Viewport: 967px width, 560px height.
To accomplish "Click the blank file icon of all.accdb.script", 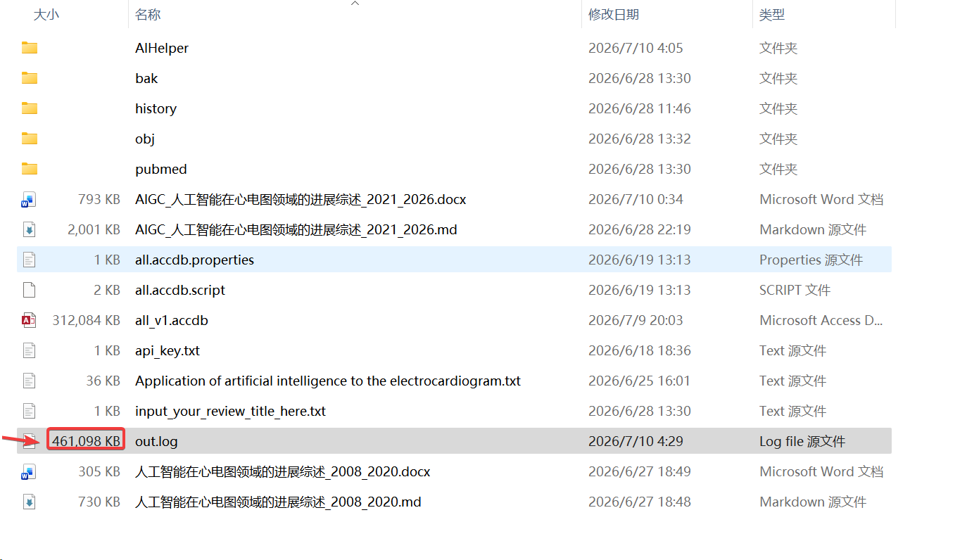I will pyautogui.click(x=29, y=290).
